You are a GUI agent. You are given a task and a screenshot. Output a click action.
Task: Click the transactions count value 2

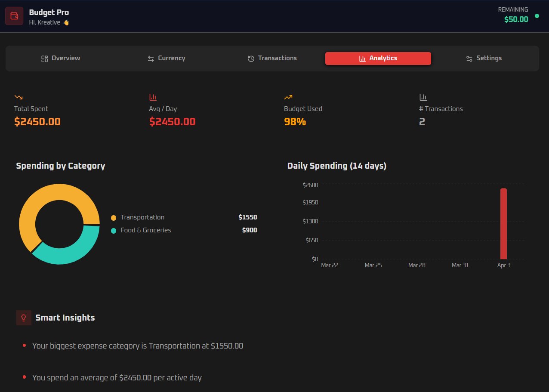click(422, 122)
